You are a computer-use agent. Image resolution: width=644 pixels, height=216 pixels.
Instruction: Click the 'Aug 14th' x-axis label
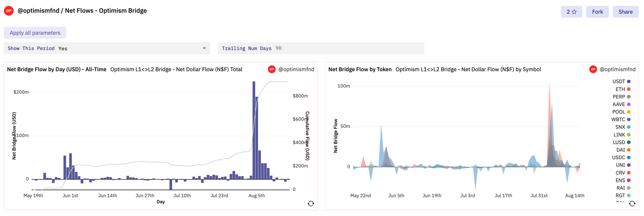[575, 196]
